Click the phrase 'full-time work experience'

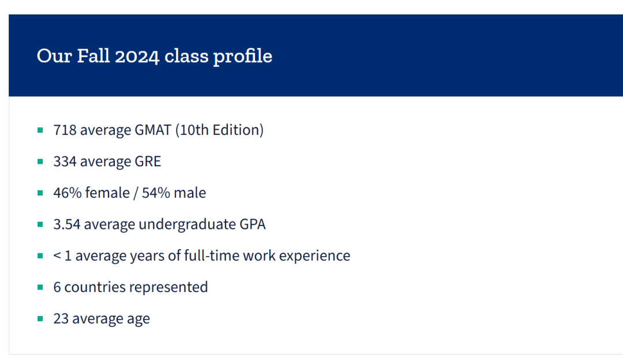[267, 256]
